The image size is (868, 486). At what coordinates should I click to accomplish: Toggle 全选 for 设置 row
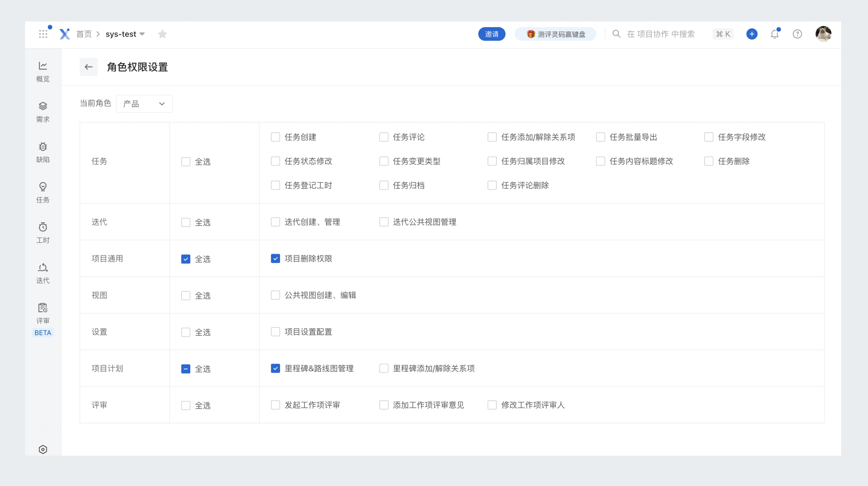(186, 332)
